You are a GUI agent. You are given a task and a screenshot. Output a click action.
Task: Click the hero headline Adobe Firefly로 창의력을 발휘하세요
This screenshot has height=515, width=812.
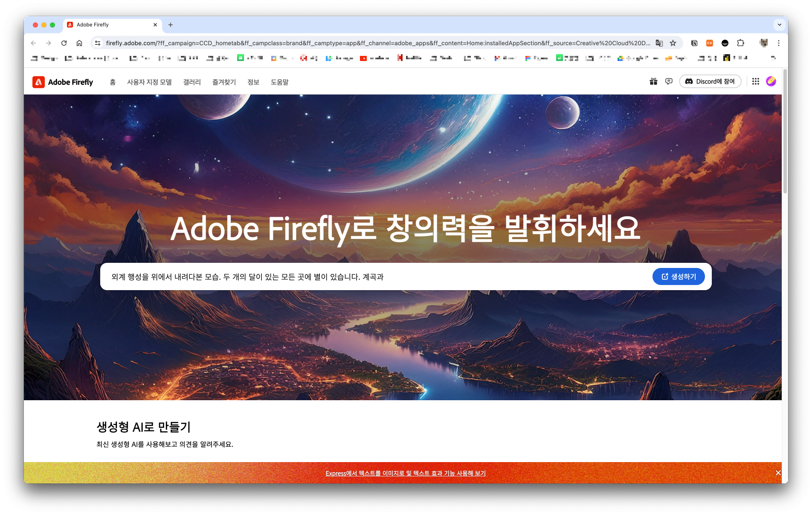[406, 229]
